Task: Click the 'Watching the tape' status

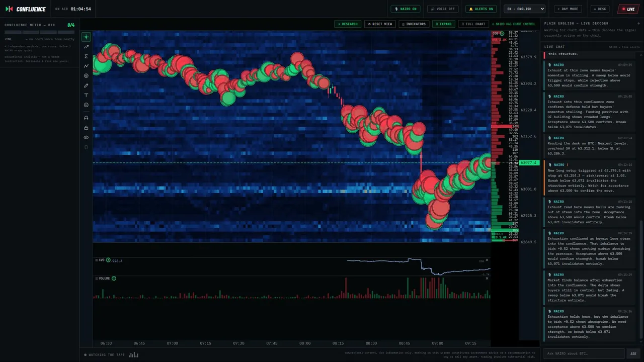Action: pyautogui.click(x=104, y=355)
